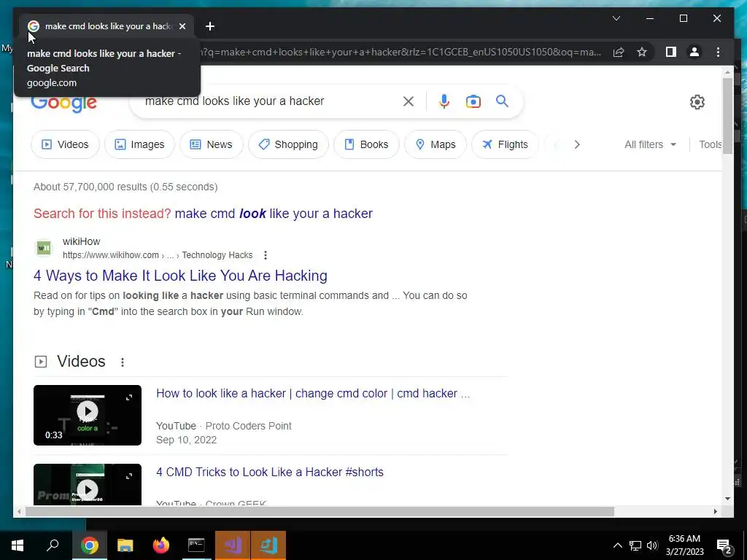Open Chrome three-dot menu

(718, 52)
